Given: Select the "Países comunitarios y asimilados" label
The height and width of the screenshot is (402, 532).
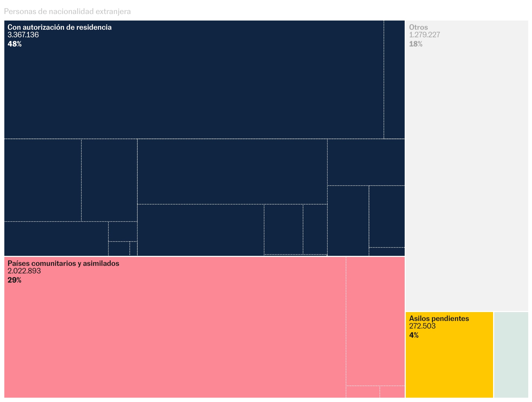Looking at the screenshot, I should click(63, 263).
